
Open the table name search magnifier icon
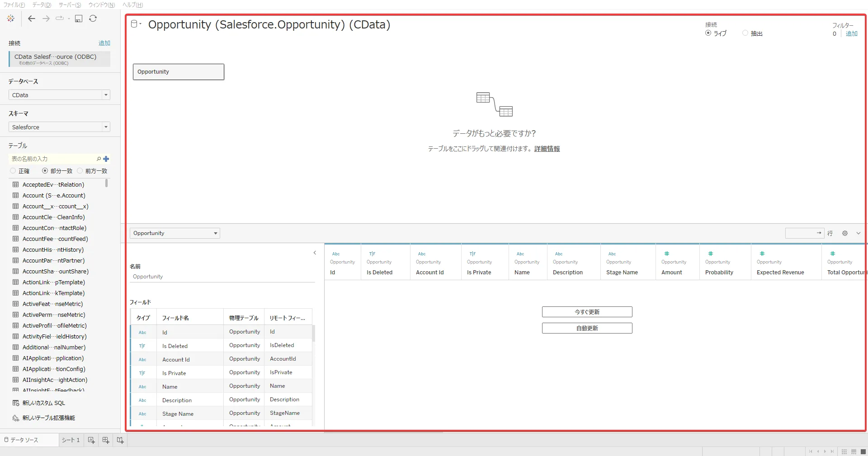99,159
